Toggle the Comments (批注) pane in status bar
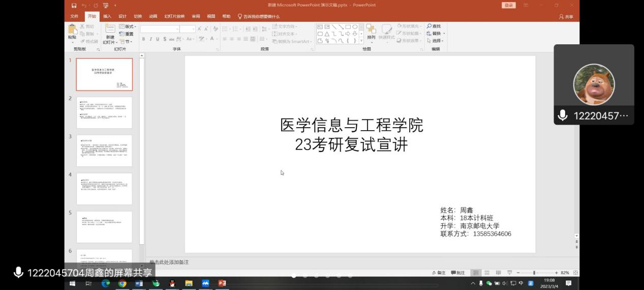This screenshot has height=290, width=644. (457, 273)
